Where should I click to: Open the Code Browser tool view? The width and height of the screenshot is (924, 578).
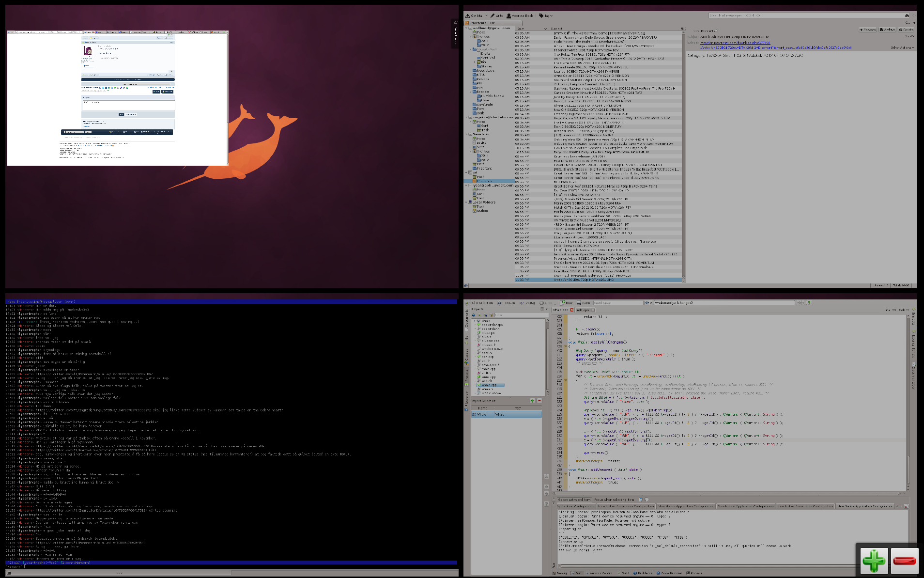669,573
